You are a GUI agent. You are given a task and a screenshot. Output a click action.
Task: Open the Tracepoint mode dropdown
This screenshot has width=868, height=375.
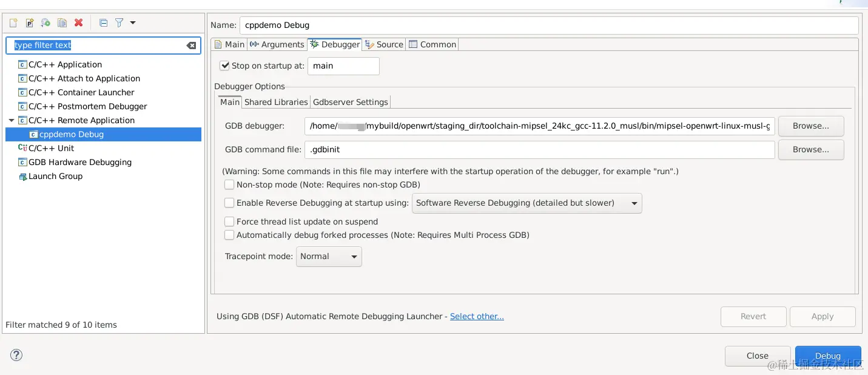point(329,256)
